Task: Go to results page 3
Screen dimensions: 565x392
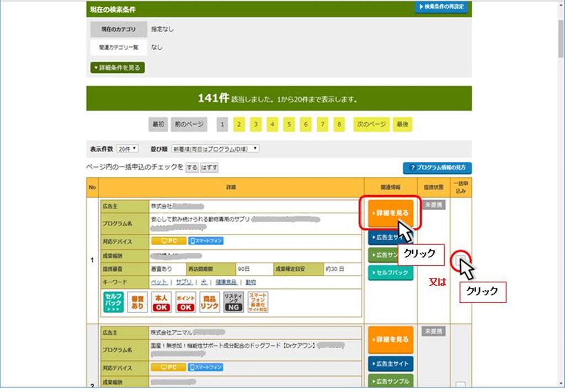Action: click(x=255, y=125)
